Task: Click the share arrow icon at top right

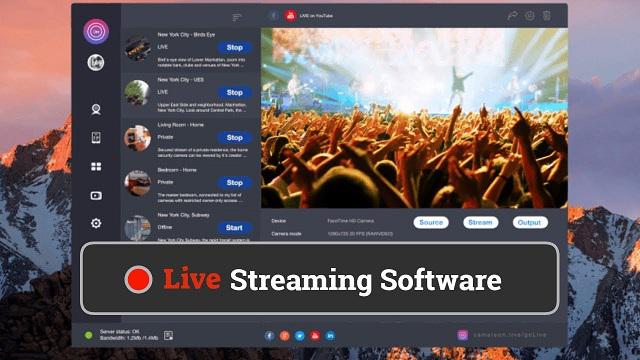Action: (512, 16)
